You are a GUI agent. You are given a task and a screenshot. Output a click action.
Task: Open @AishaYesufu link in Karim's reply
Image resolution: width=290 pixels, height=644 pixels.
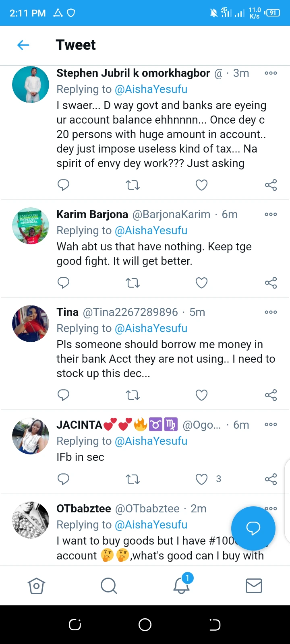coord(151,231)
